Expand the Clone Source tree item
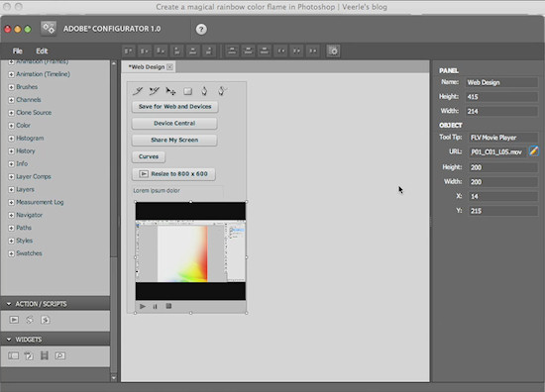Image resolution: width=545 pixels, height=392 pixels. (x=11, y=113)
